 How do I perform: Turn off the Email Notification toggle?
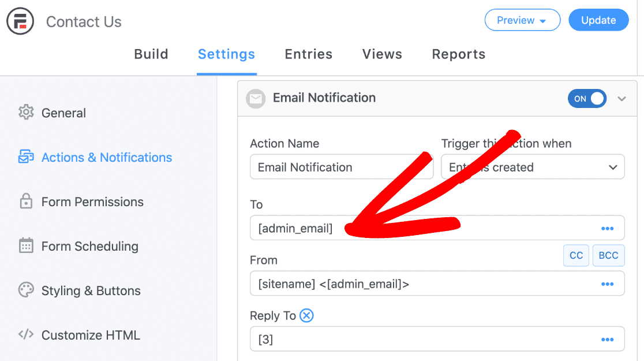pyautogui.click(x=587, y=98)
